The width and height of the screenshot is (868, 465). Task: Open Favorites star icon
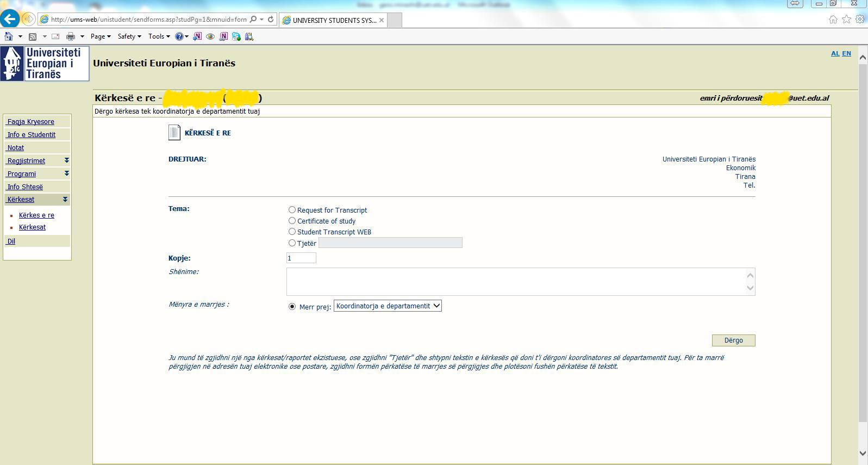[846, 20]
